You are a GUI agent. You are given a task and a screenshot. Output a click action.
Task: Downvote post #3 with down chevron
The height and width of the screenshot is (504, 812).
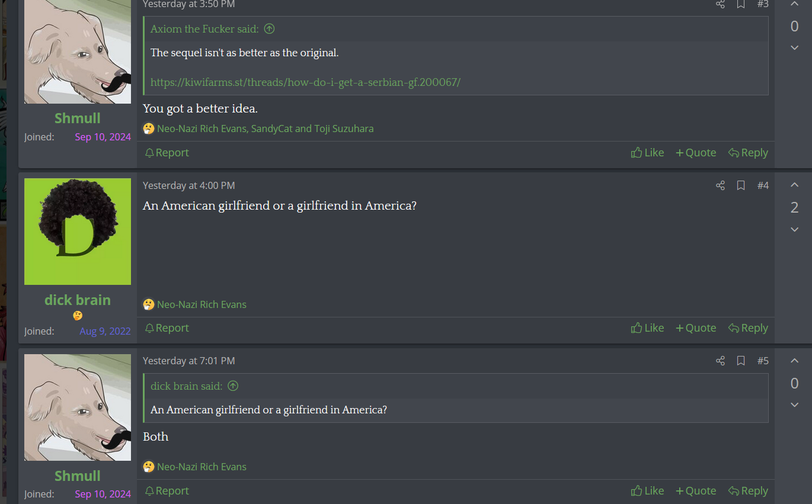point(795,47)
